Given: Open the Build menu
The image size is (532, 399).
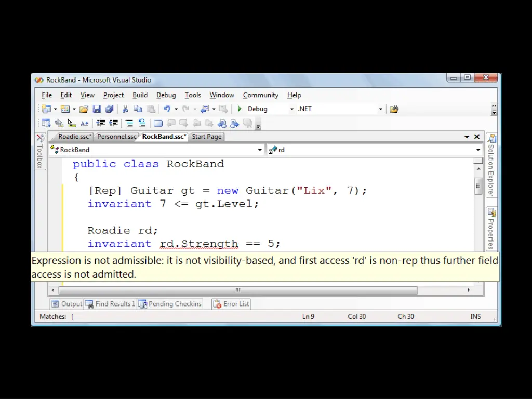Looking at the screenshot, I should [140, 95].
